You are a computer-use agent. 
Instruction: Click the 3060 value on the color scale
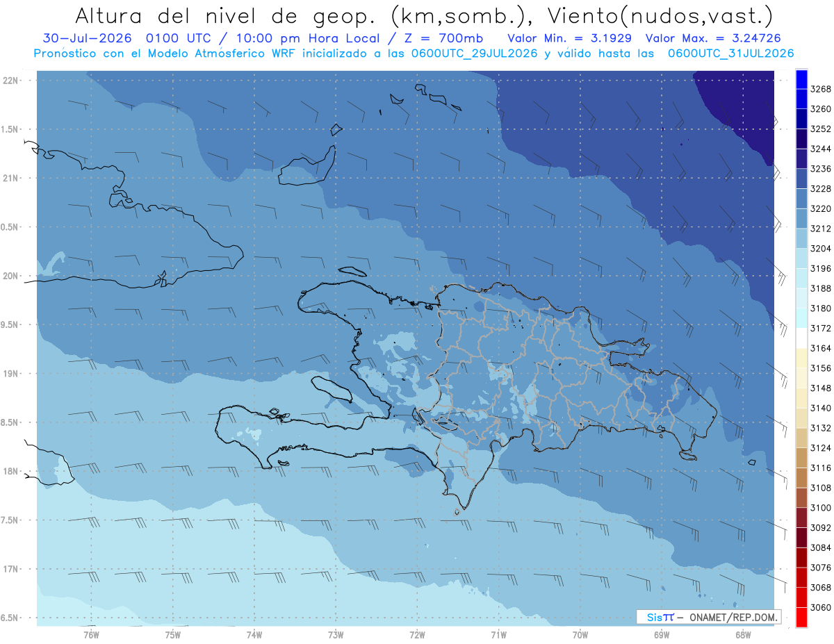tap(821, 607)
